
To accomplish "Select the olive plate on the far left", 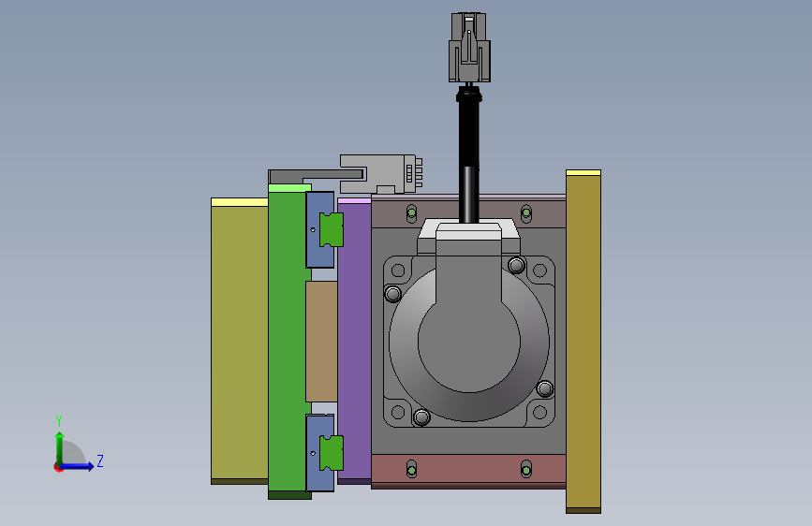I will 239,342.
